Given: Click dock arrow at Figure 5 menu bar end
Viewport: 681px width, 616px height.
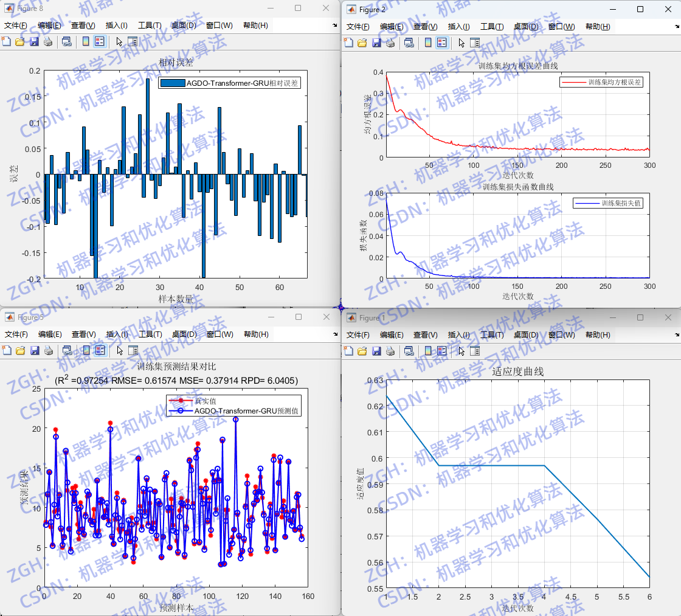Looking at the screenshot, I should (x=335, y=334).
